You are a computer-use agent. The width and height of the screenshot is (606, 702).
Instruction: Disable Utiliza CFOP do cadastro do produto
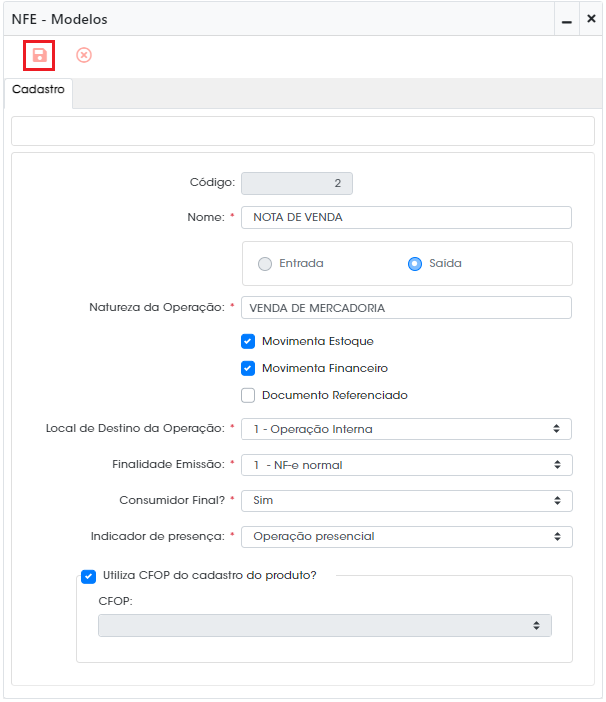pos(89,577)
